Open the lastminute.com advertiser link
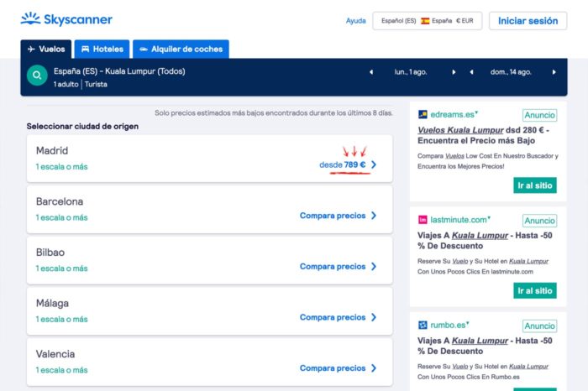 (459, 220)
